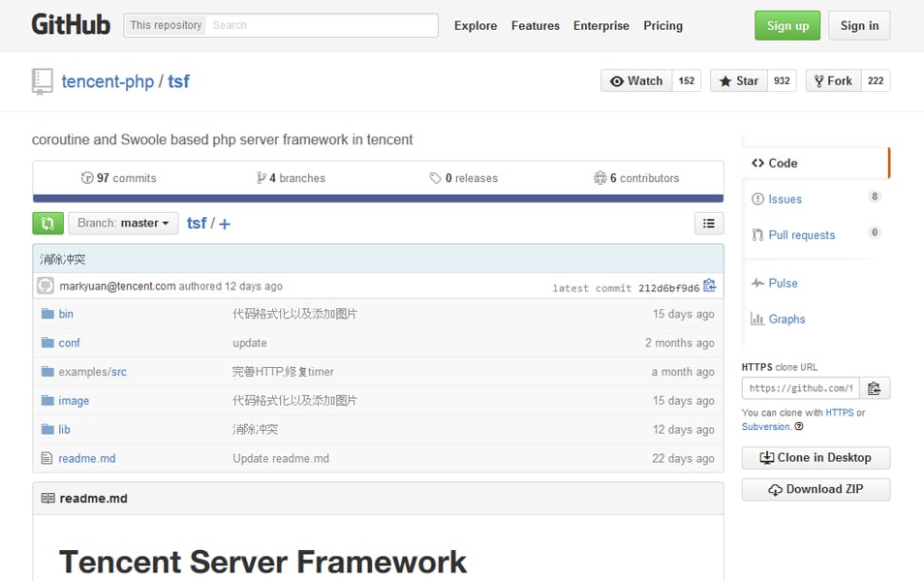Click the '2 months ago' timestamp
The image size is (924, 581).
click(680, 343)
